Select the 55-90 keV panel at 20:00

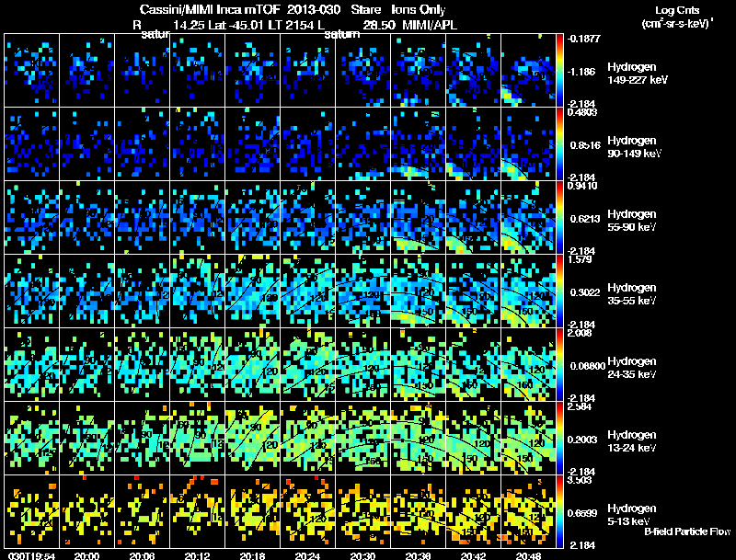[x=86, y=218]
